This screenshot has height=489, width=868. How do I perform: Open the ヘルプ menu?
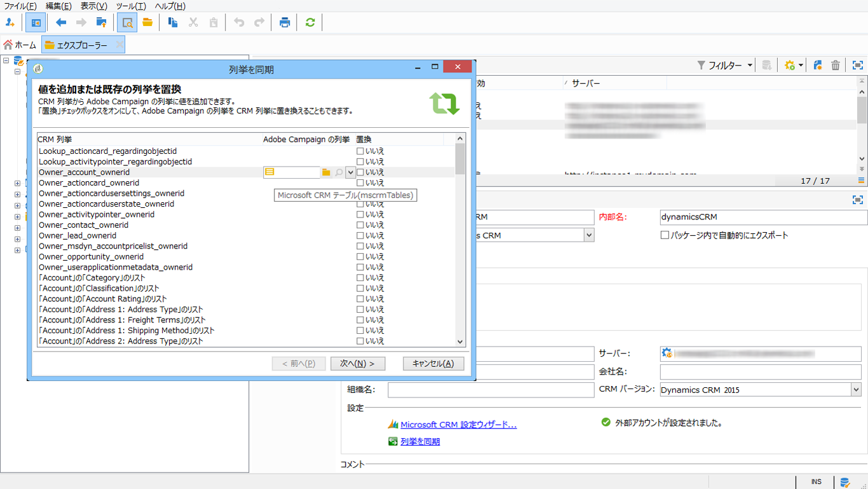click(170, 6)
